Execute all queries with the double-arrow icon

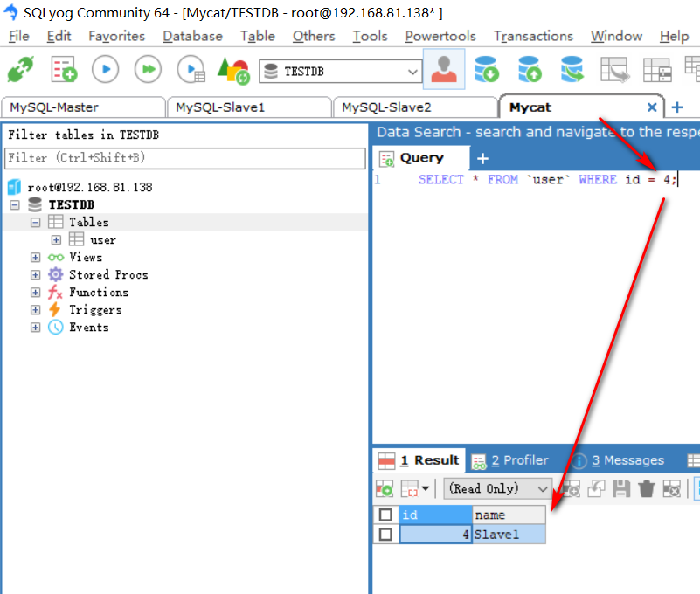[148, 69]
